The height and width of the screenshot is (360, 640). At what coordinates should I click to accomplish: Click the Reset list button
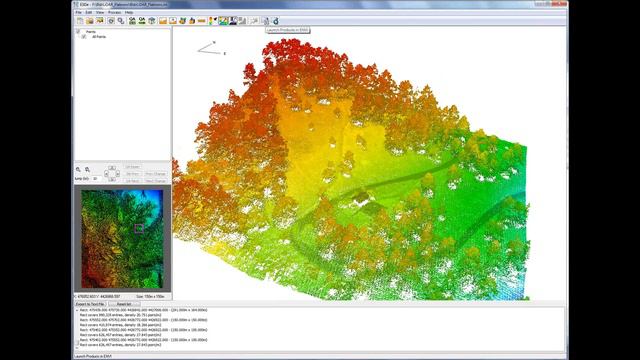pos(124,304)
